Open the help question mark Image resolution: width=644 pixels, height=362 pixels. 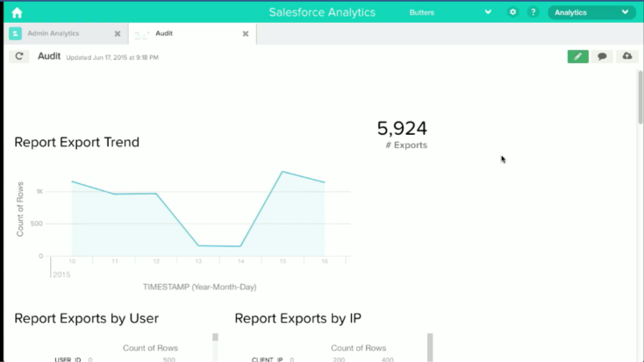click(x=533, y=12)
